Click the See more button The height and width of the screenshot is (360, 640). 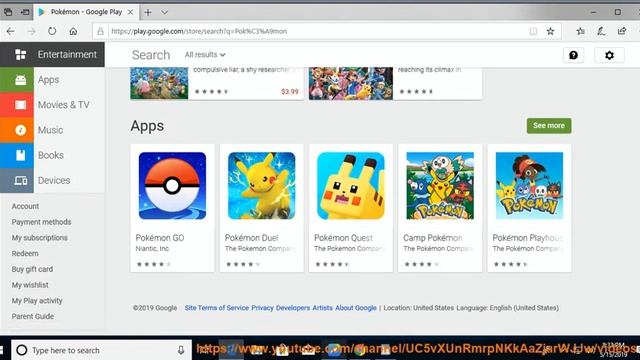point(549,126)
